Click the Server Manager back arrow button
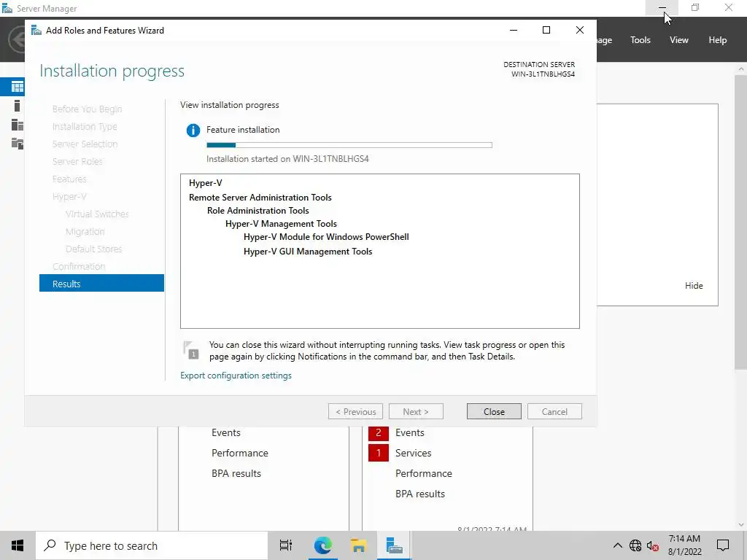747x560 pixels. (x=18, y=39)
